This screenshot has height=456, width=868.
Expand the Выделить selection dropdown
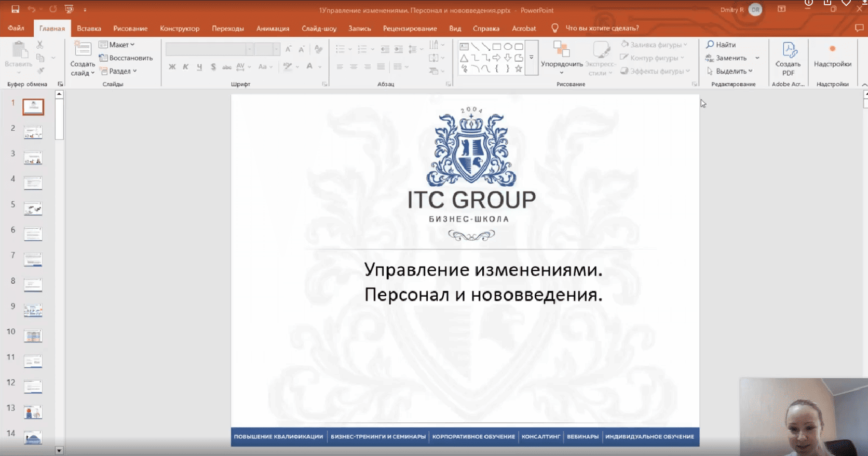pos(730,71)
